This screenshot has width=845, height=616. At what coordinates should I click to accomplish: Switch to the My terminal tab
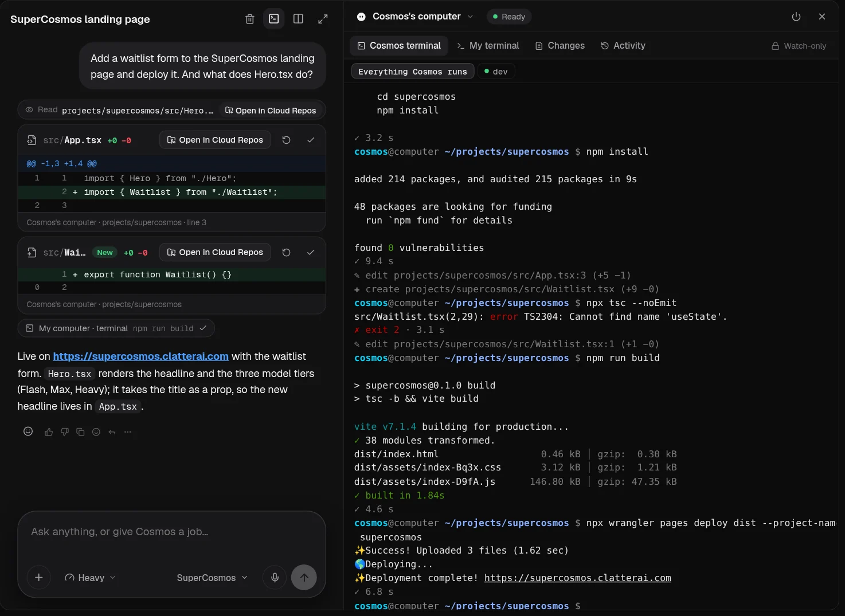tap(488, 46)
